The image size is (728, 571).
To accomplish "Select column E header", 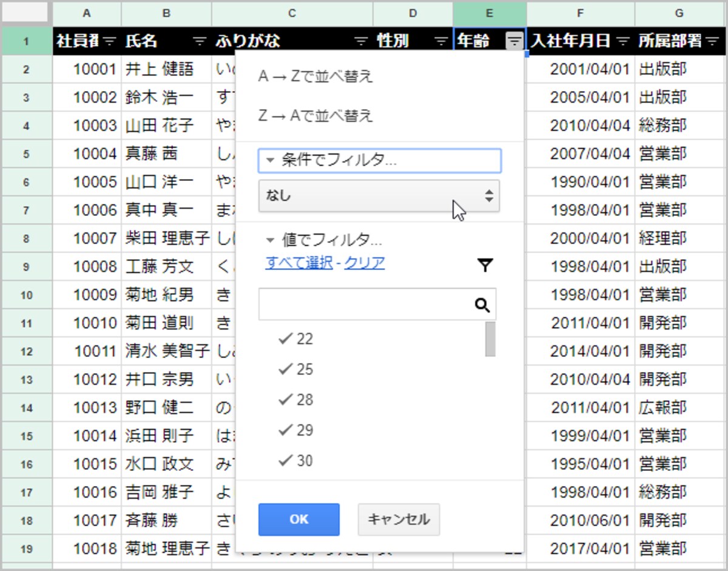I will tap(490, 13).
